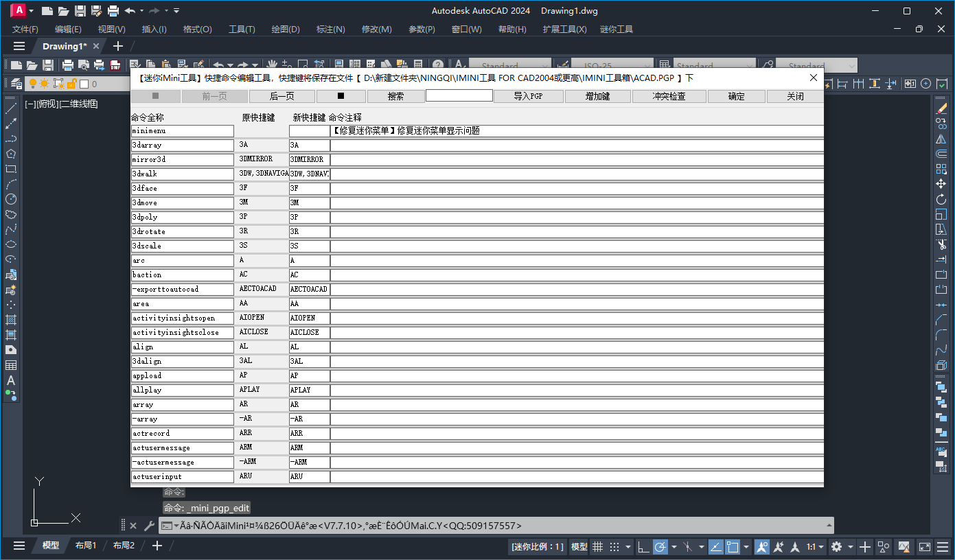Open the AutoCAD application menu logo

pos(19,10)
